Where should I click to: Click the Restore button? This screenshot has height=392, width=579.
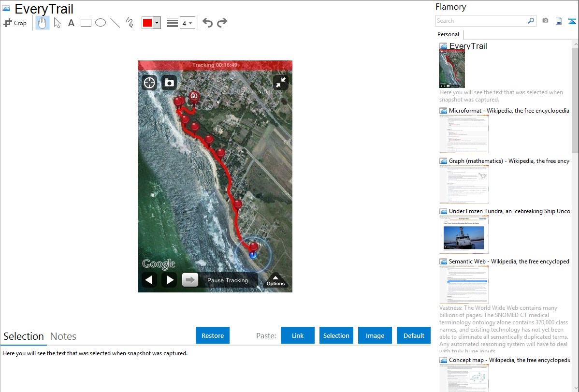213,335
